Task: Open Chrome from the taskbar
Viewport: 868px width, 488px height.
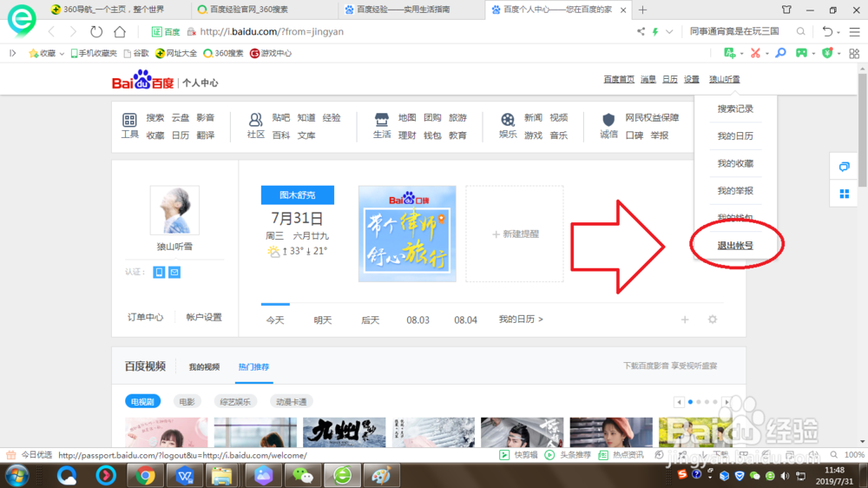Action: coord(145,475)
